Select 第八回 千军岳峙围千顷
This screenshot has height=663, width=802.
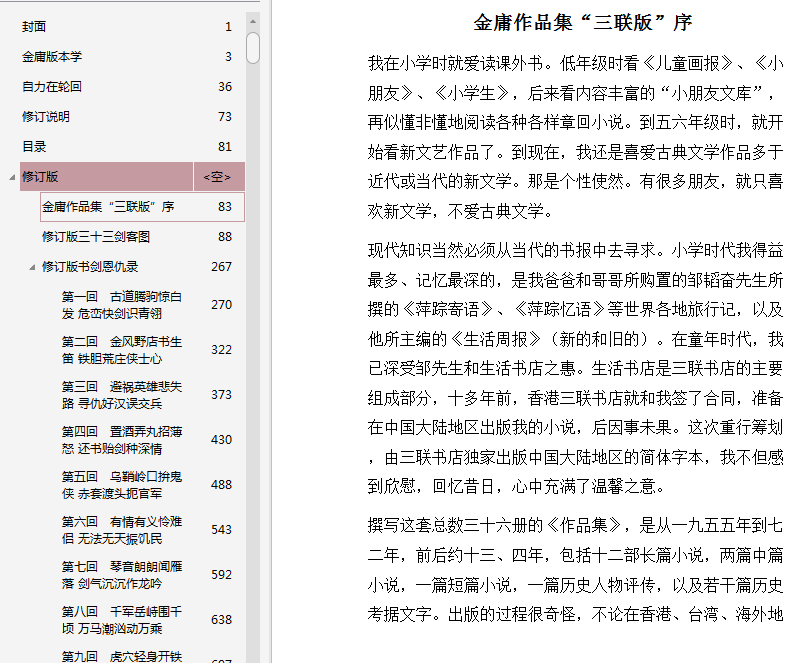point(122,620)
